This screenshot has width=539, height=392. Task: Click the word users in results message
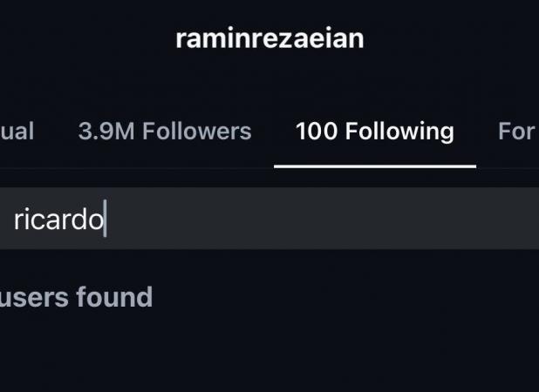[34, 297]
